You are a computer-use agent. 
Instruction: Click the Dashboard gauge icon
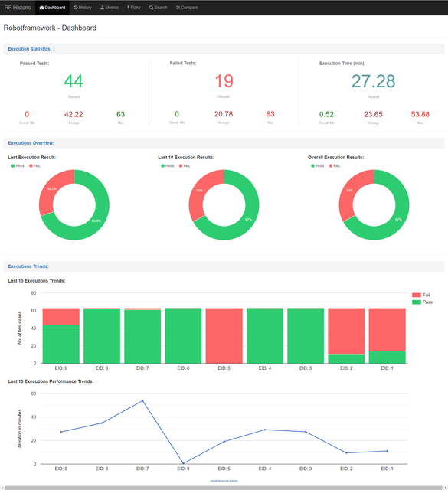(x=41, y=8)
